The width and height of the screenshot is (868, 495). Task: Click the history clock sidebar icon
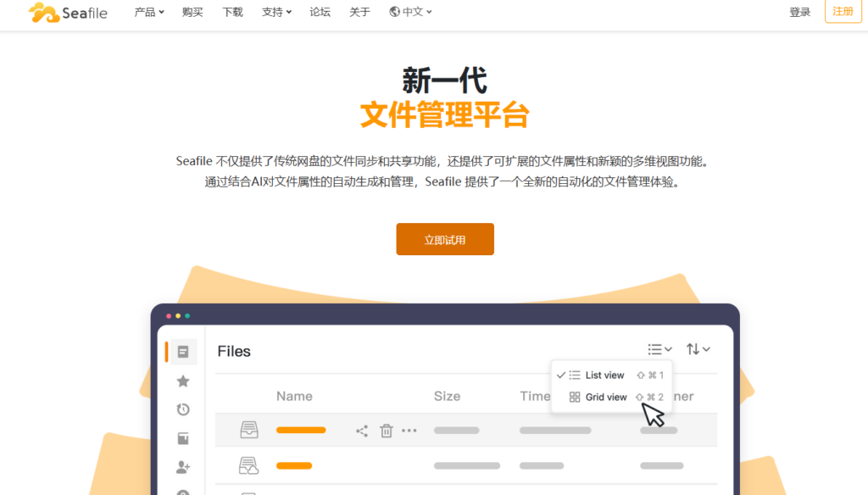coord(183,409)
